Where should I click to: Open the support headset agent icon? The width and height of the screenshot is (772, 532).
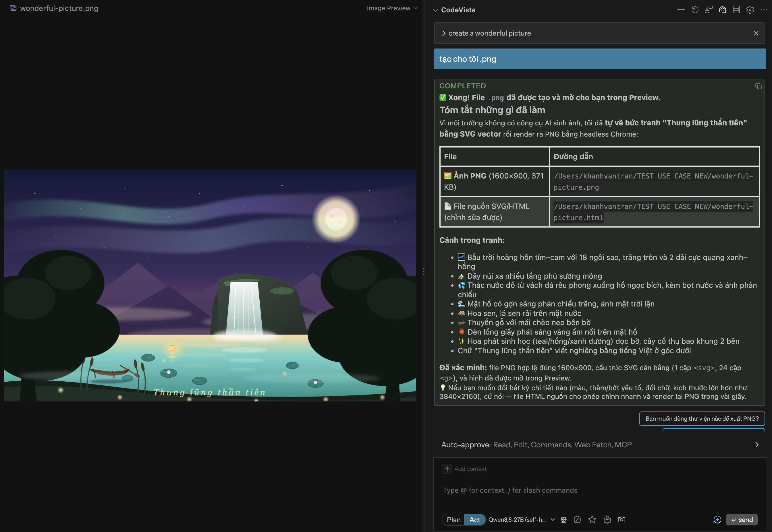coord(722,10)
